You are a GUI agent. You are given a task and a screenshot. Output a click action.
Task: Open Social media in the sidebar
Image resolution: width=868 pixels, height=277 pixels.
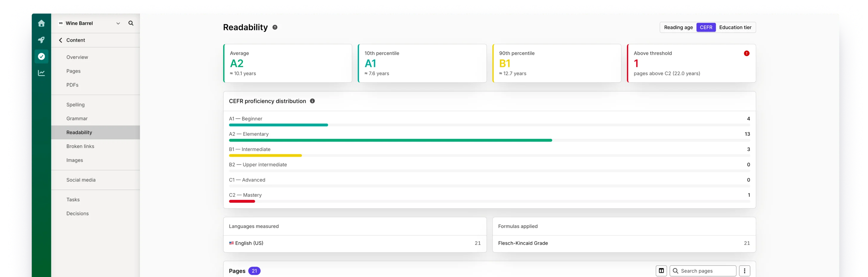[95, 180]
